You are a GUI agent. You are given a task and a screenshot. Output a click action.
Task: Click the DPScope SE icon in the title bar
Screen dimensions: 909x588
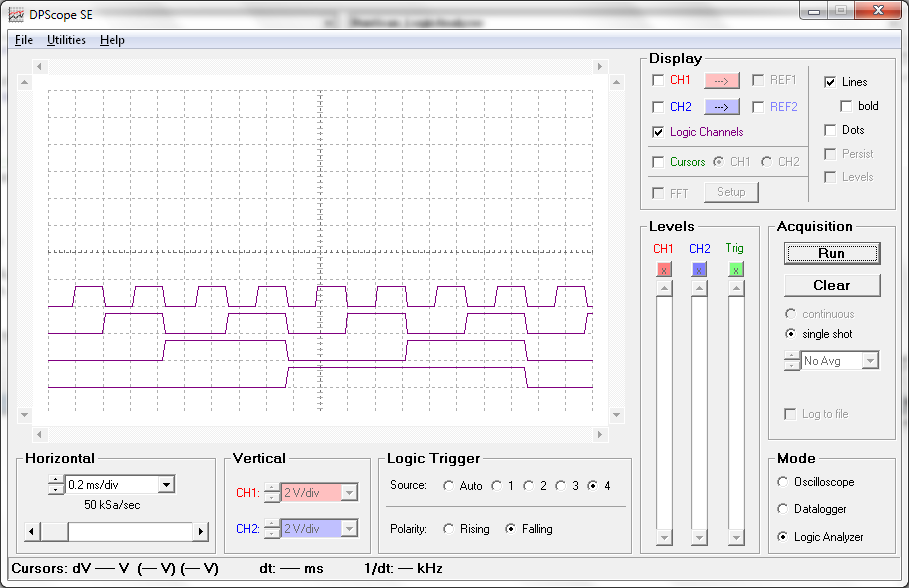pyautogui.click(x=15, y=14)
